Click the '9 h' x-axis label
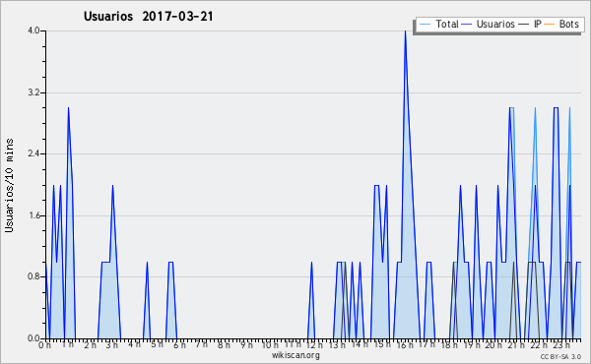 [x=246, y=345]
